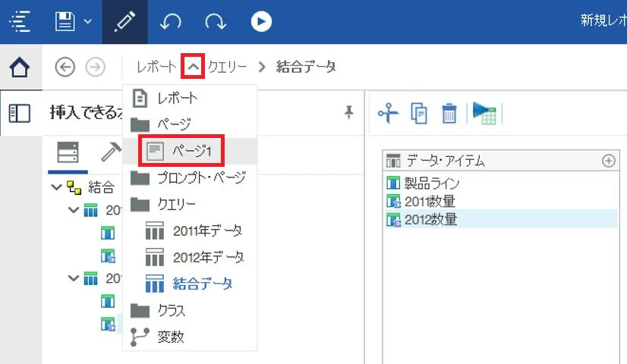
Task: Open ページ1 from the menu
Action: (x=190, y=151)
